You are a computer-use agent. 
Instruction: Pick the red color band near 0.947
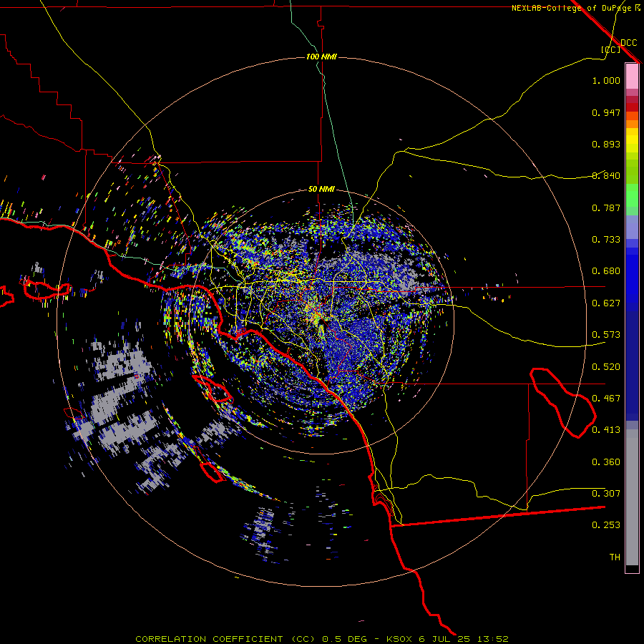(632, 107)
